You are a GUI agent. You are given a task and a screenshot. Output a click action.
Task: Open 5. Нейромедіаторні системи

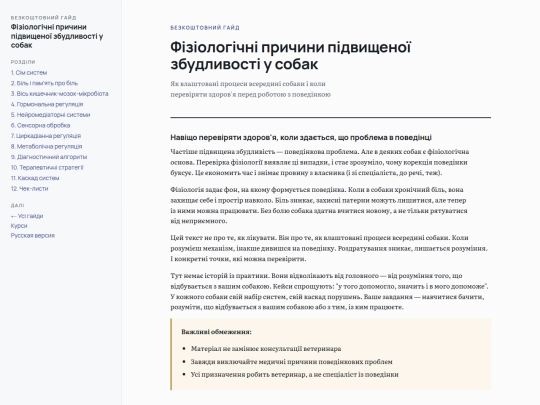pos(51,115)
